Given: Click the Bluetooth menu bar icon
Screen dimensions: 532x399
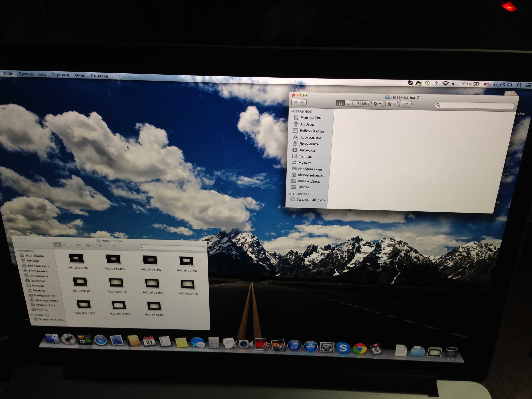Looking at the screenshot, I should pyautogui.click(x=436, y=83).
